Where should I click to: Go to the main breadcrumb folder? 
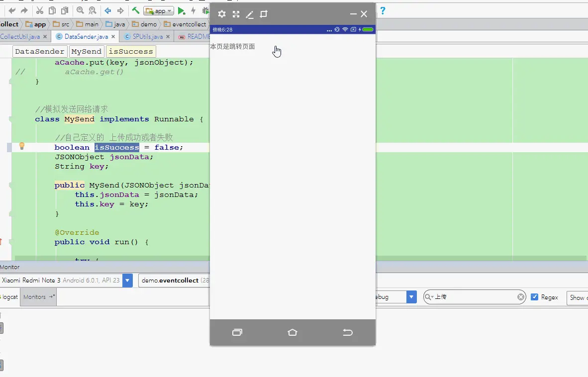87,24
